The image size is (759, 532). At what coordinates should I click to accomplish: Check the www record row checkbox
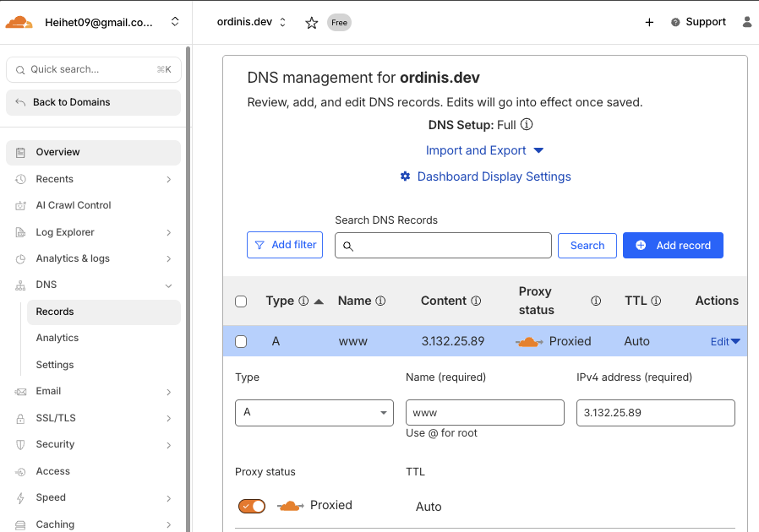(x=241, y=342)
